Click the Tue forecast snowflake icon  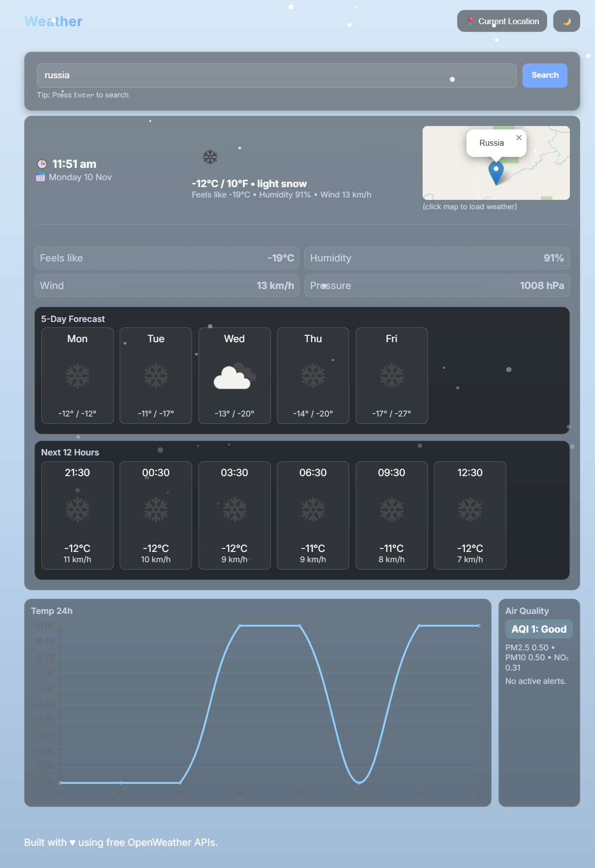coord(156,376)
